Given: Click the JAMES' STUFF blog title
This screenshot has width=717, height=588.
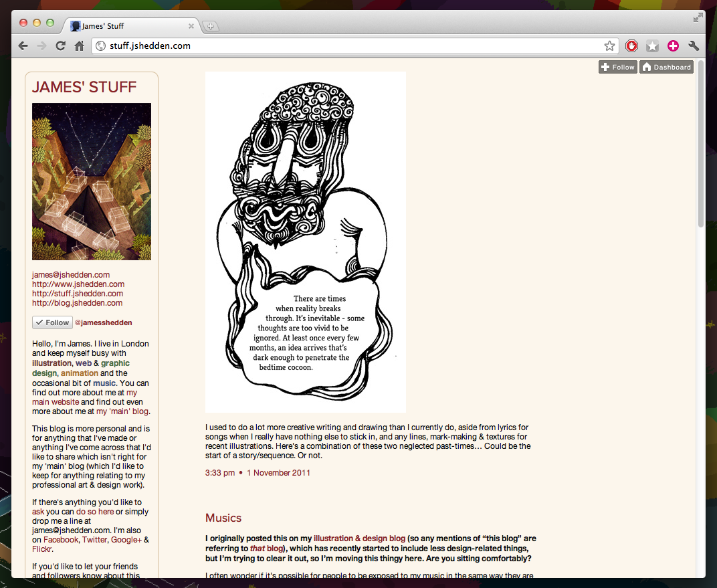Looking at the screenshot, I should 84,87.
